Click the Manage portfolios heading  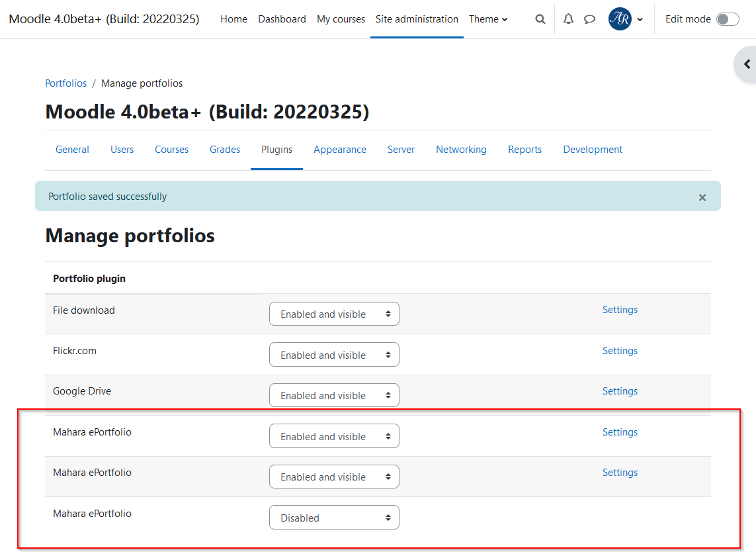[130, 236]
